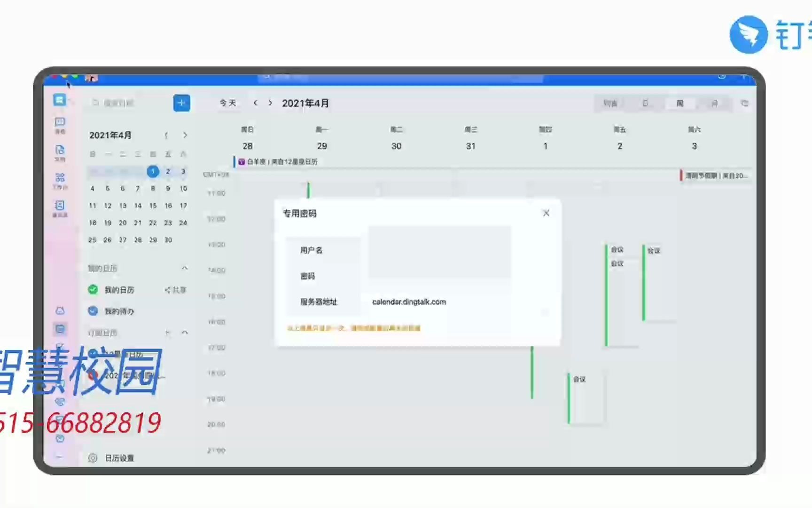Viewport: 812px width, 508px height.
Task: Switch to the 月 month view tab
Action: click(x=714, y=103)
